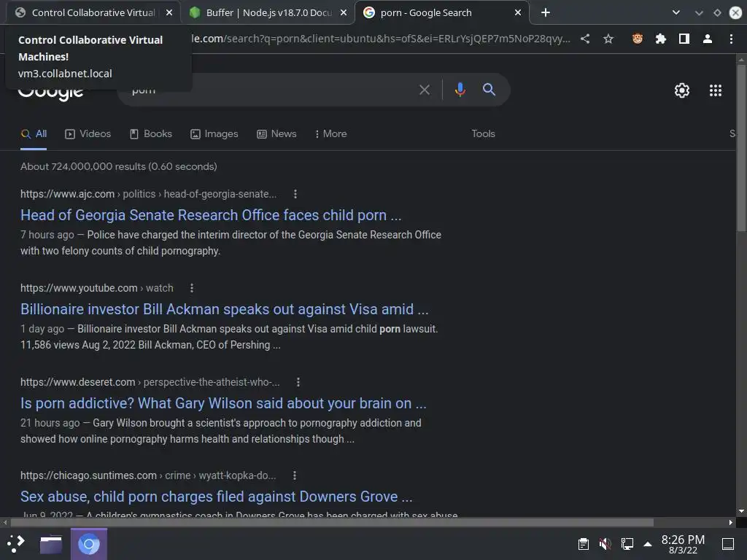The width and height of the screenshot is (747, 560).
Task: Open options menu for the deseret.com result
Action: pos(298,382)
